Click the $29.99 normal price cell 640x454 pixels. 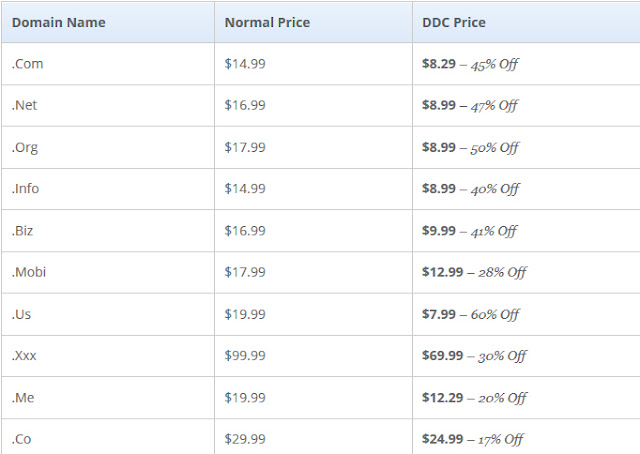[245, 439]
